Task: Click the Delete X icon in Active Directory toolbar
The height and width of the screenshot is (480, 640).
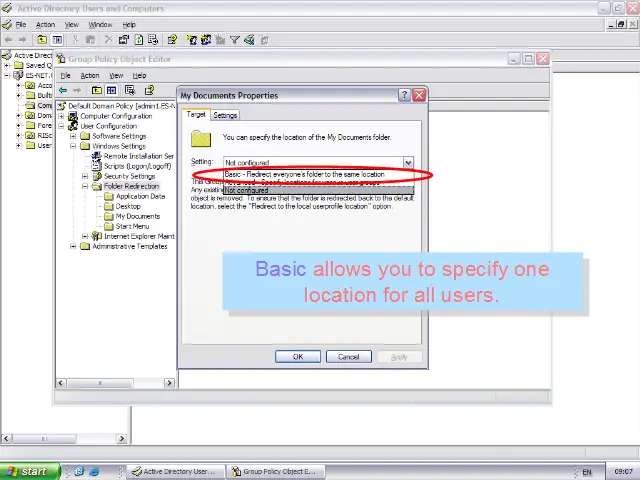Action: tap(108, 40)
